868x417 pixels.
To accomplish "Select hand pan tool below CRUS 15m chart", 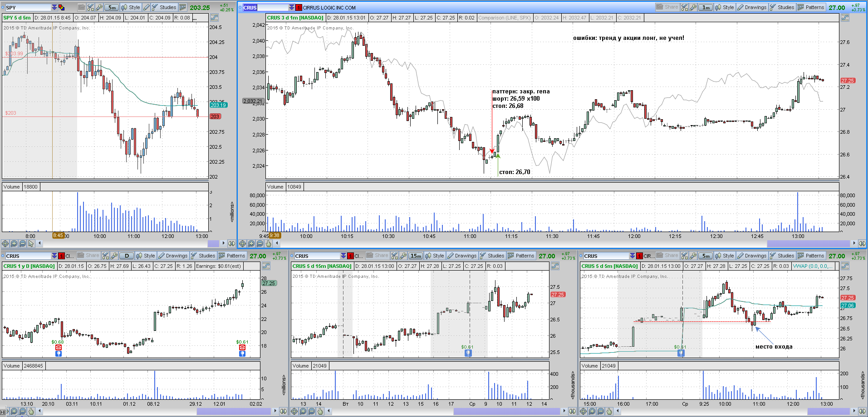I will pos(320,411).
